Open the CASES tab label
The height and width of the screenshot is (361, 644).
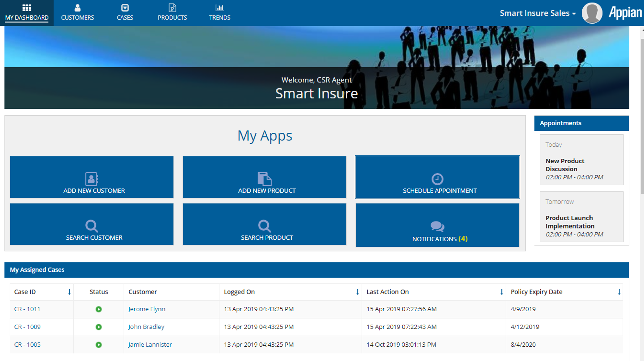[125, 17]
